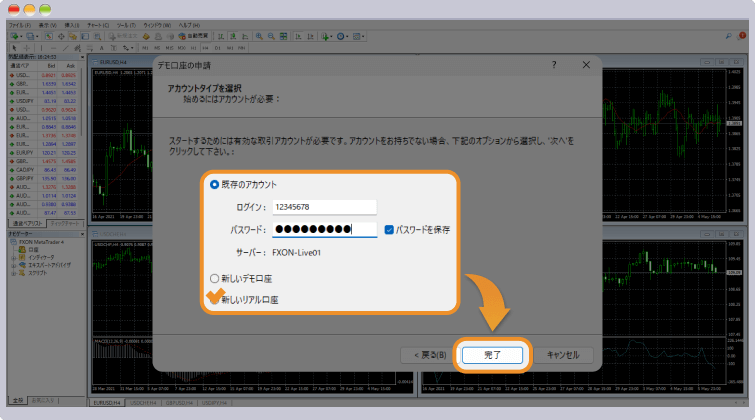The width and height of the screenshot is (755, 420).
Task: Toggle the chart shift icon
Action: (x=311, y=36)
